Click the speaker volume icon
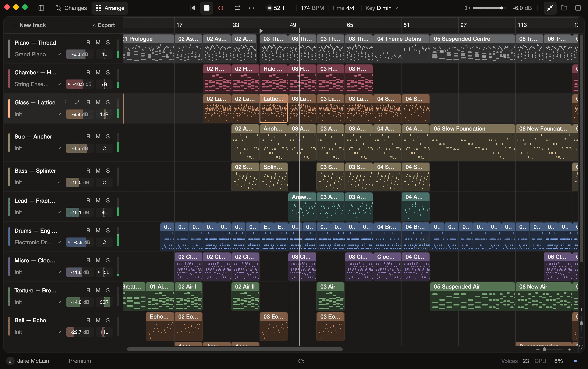The height and width of the screenshot is (369, 588). click(x=467, y=8)
